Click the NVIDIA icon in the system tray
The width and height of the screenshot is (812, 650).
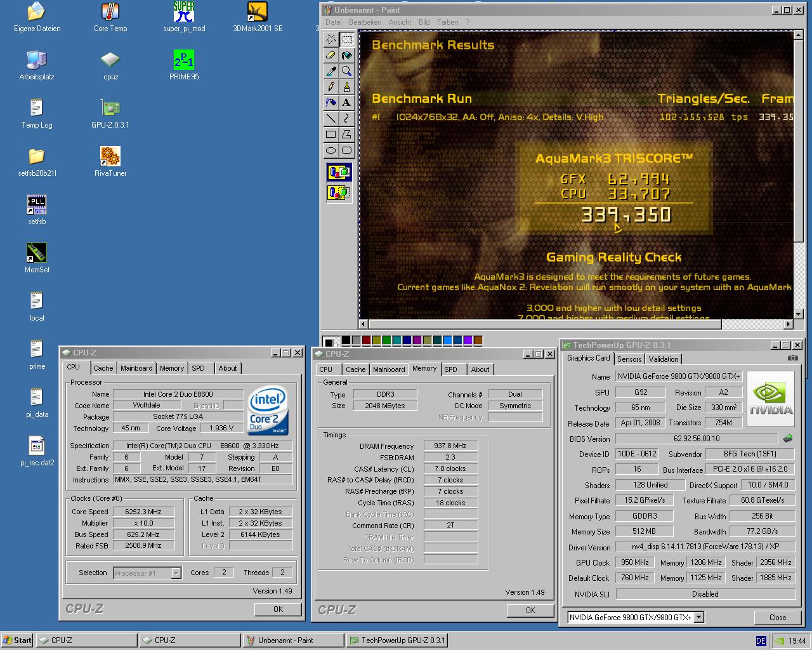point(778,641)
